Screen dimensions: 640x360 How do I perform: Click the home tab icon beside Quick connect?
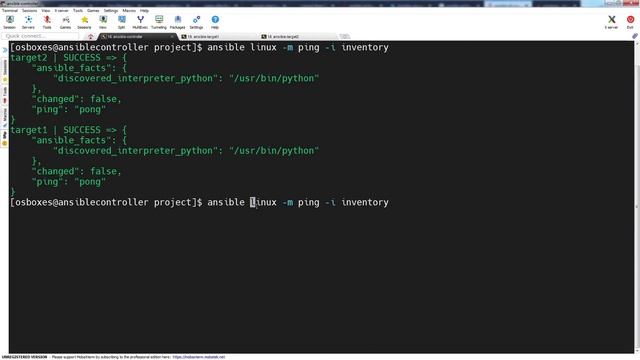(x=91, y=36)
